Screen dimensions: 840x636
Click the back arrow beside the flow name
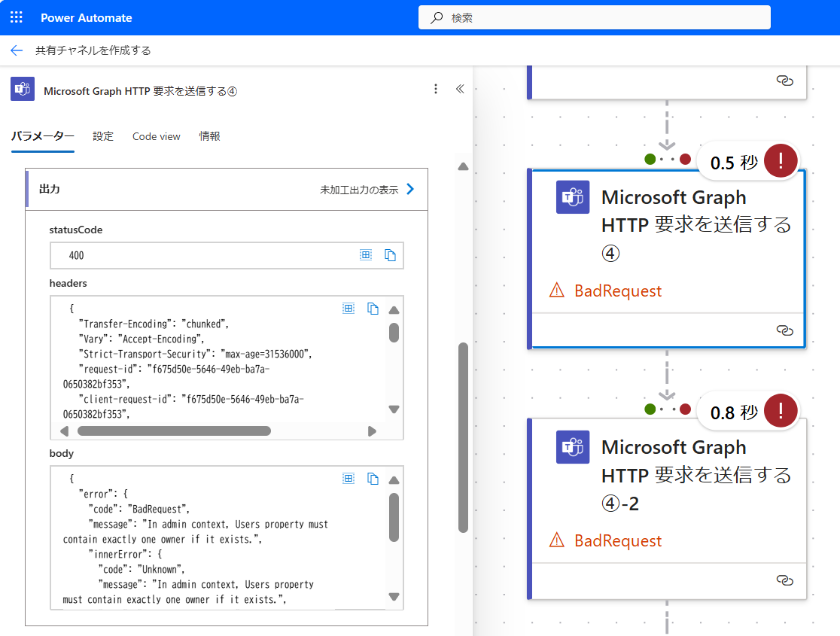click(x=17, y=50)
